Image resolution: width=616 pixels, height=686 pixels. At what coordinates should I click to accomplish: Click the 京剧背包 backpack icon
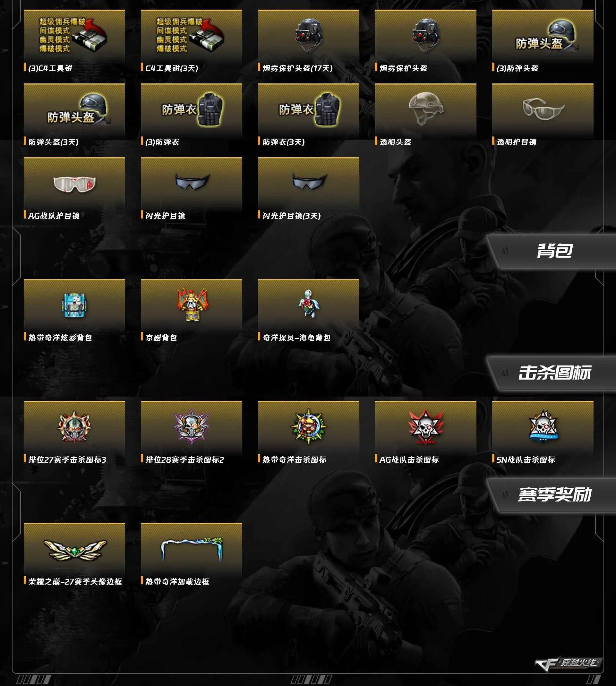(x=191, y=304)
